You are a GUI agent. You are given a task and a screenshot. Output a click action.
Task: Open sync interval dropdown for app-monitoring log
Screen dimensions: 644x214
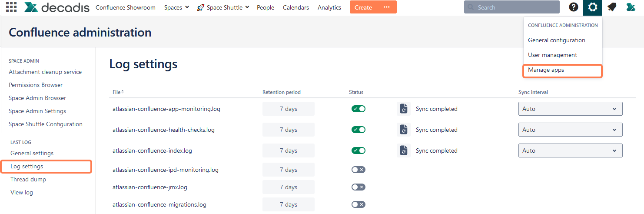point(570,109)
